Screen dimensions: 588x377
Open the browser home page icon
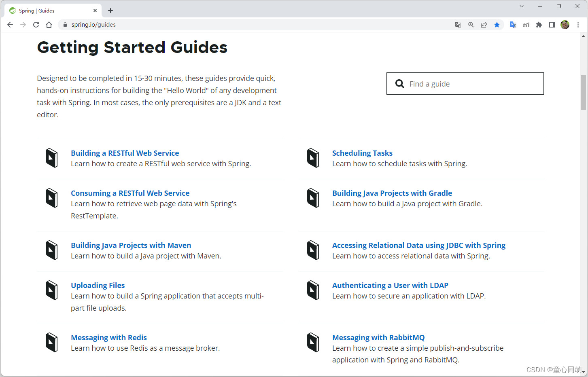coord(49,25)
